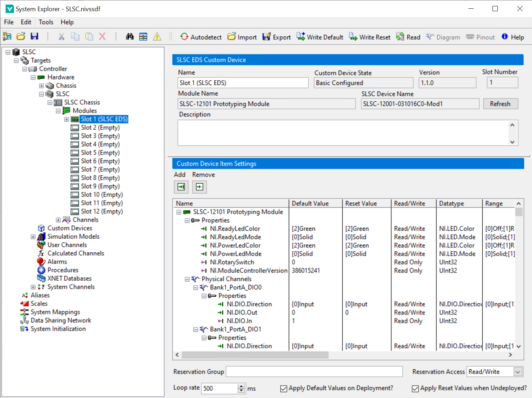The width and height of the screenshot is (532, 398).
Task: Open the warnings triangle icon
Action: click(x=157, y=36)
